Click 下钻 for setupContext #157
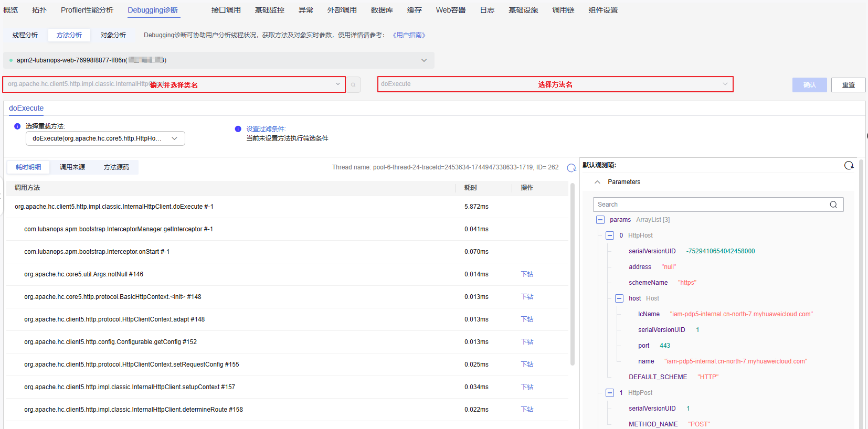The width and height of the screenshot is (868, 429). tap(527, 387)
